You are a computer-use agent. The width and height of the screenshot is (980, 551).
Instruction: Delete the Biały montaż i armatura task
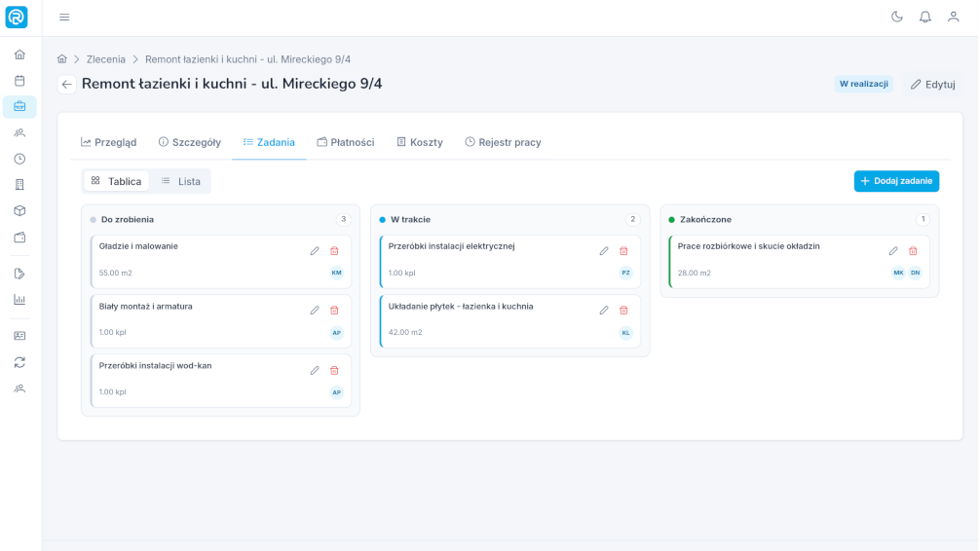334,311
